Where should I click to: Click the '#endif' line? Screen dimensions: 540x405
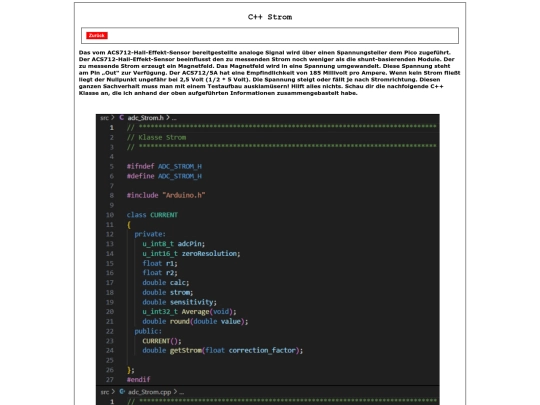pos(138,380)
